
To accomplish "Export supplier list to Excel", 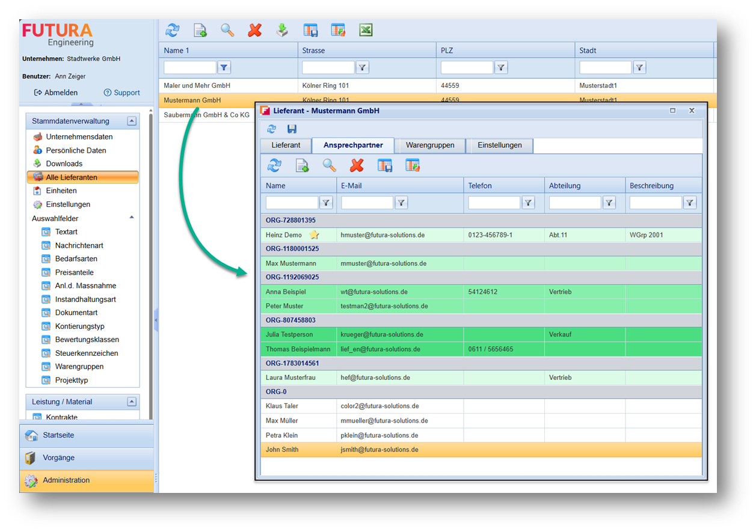I will click(366, 30).
